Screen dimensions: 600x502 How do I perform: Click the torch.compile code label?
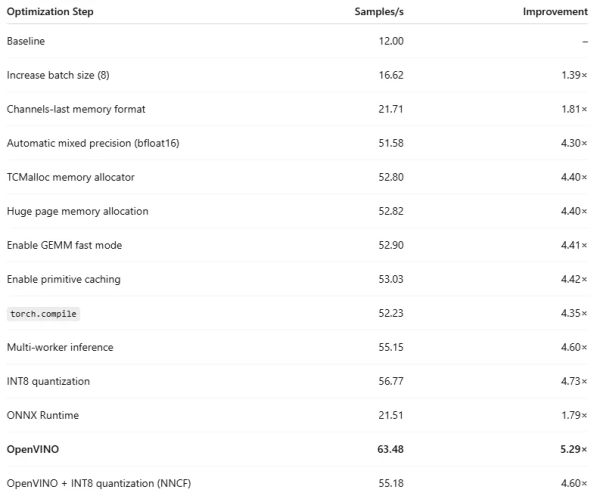pyautogui.click(x=42, y=313)
